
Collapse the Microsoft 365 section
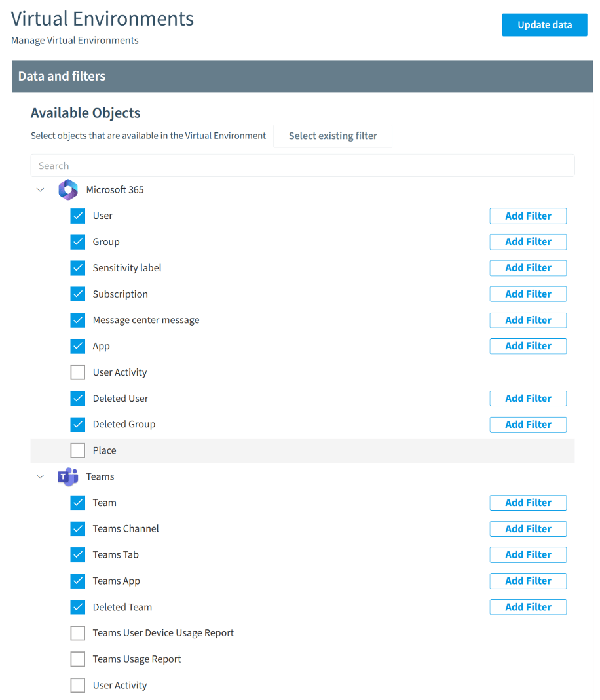pyautogui.click(x=40, y=189)
